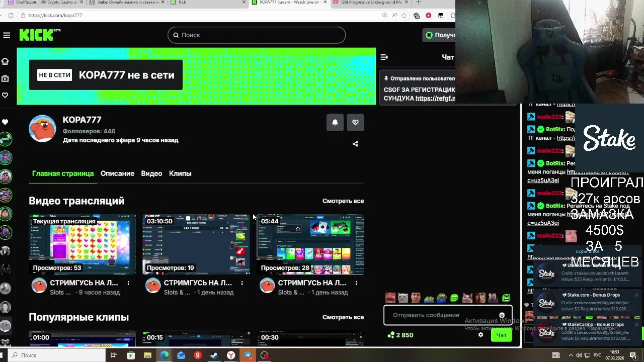644x362 pixels.
Task: Open a new browser tab
Action: 418,3
